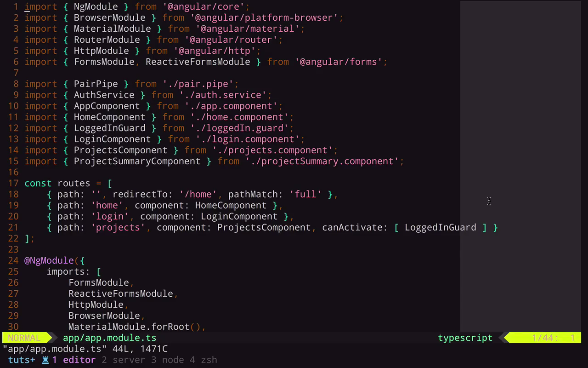Click PairPipe on line 8

96,84
